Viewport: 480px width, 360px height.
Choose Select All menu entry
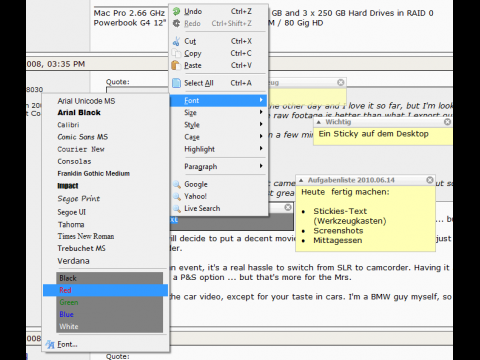pyautogui.click(x=219, y=83)
